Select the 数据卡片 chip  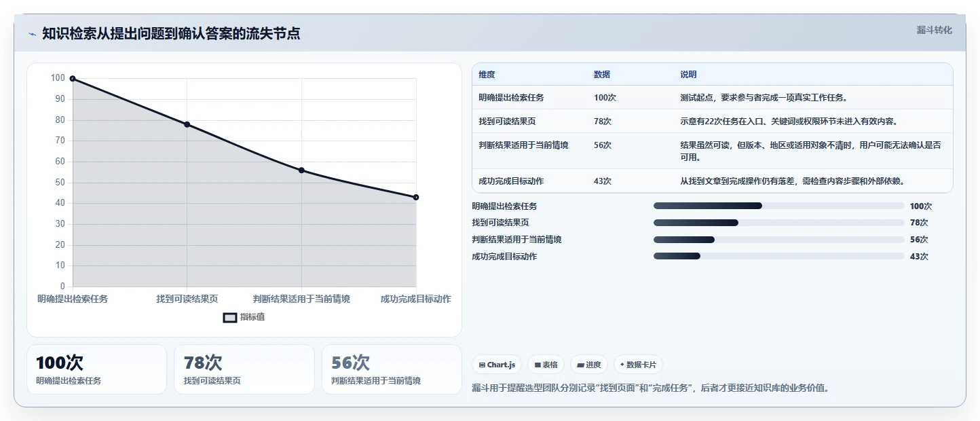638,365
